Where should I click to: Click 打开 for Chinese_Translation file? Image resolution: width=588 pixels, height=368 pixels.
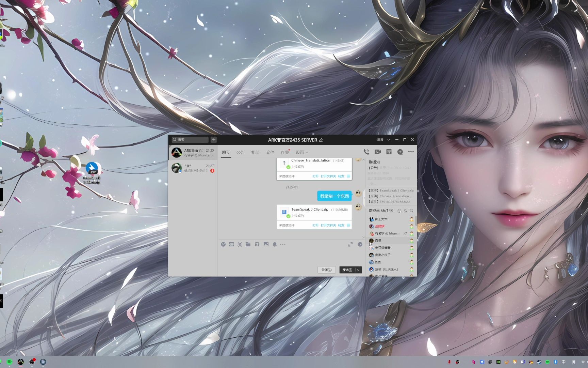pyautogui.click(x=315, y=176)
